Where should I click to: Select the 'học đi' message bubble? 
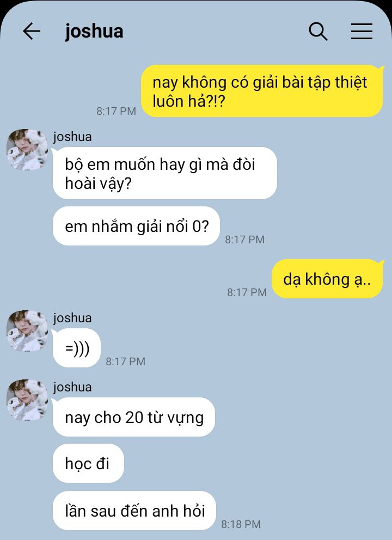tap(88, 463)
